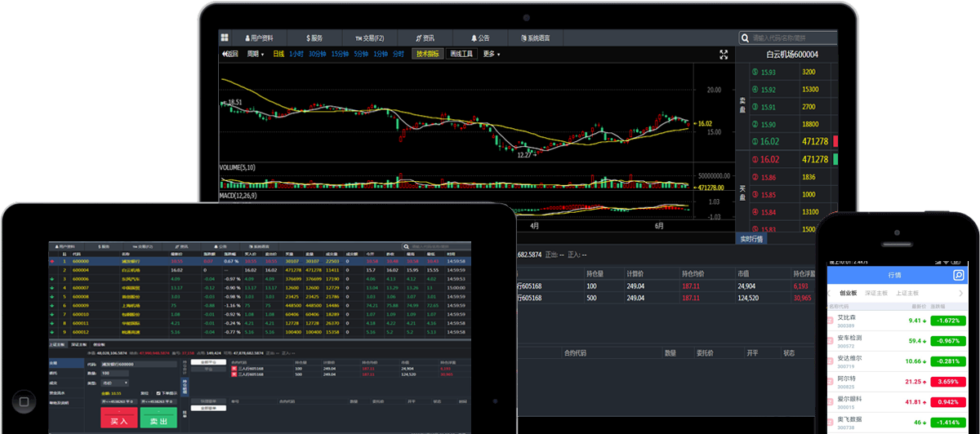Select the 上证主板 tab on the phone

point(907,293)
